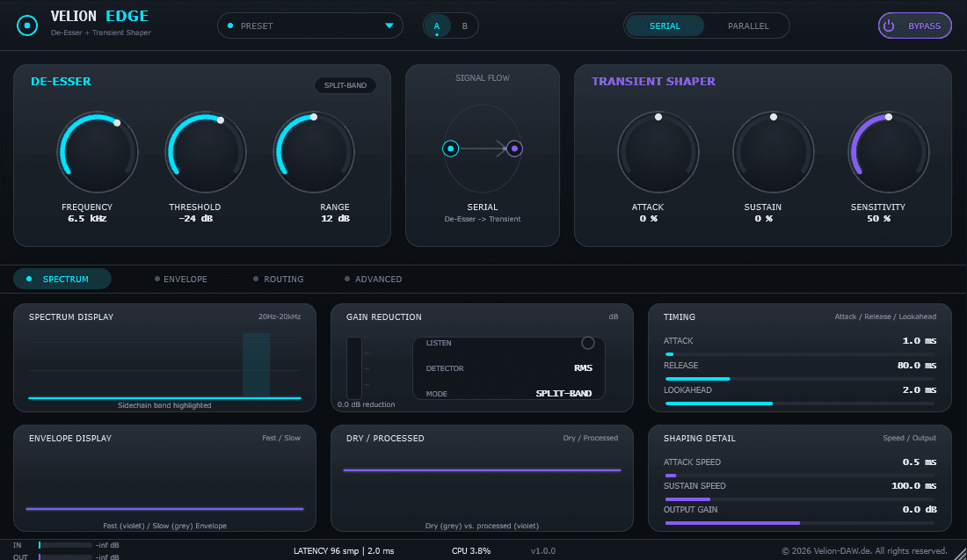Click the gain reduction meter
Viewport: 967px width, 560px height.
point(354,368)
